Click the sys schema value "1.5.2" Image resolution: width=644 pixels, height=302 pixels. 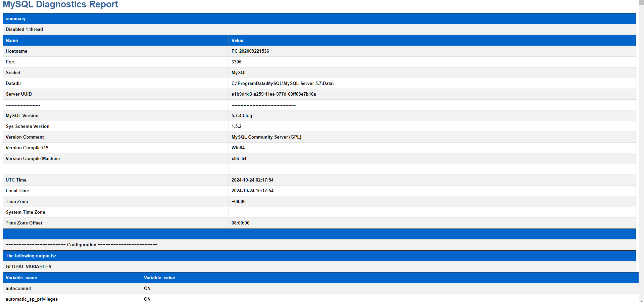pyautogui.click(x=237, y=127)
